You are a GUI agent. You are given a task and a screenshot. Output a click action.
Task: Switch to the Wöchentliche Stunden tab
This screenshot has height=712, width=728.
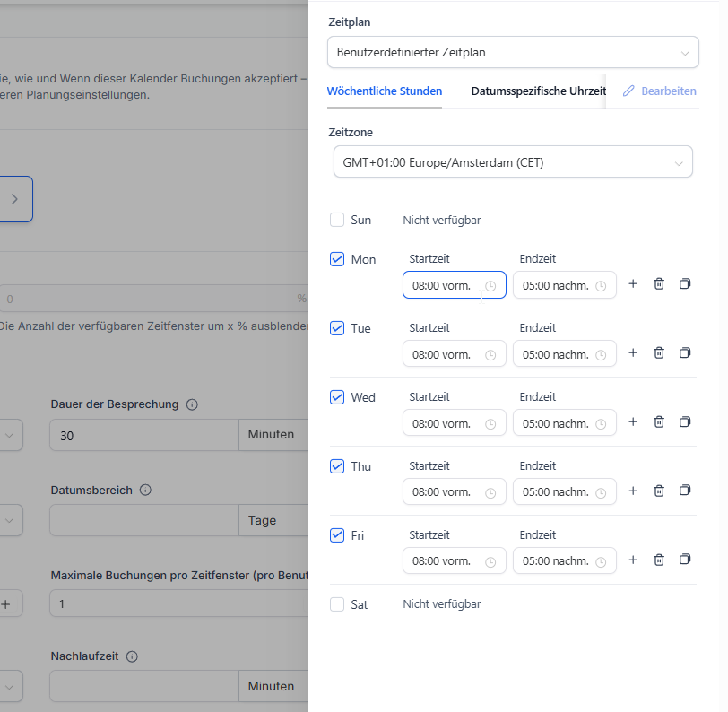click(385, 91)
